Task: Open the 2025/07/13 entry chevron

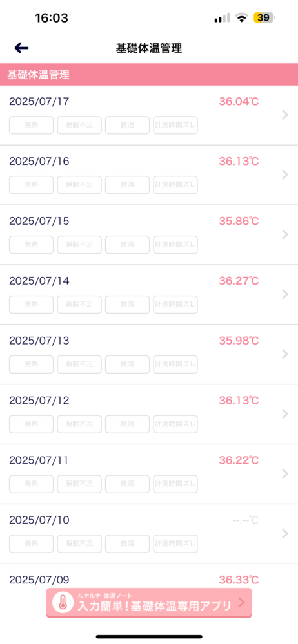Action: tap(285, 354)
